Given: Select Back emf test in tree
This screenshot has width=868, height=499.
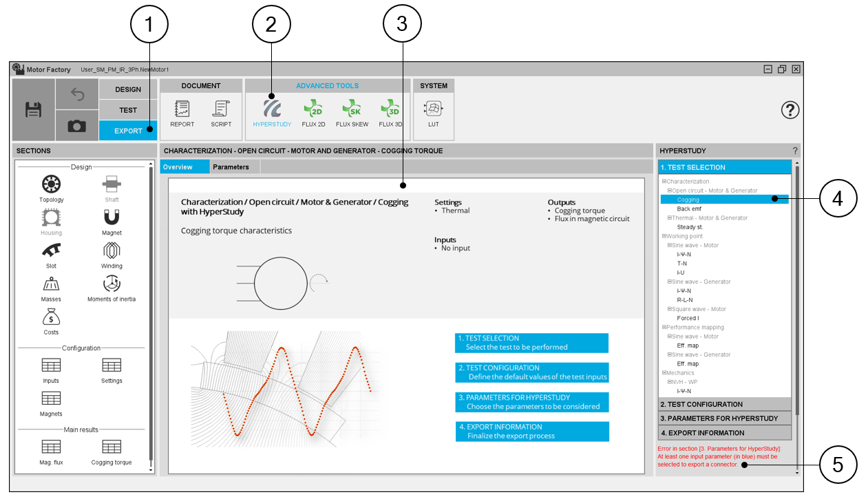Looking at the screenshot, I should 688,209.
